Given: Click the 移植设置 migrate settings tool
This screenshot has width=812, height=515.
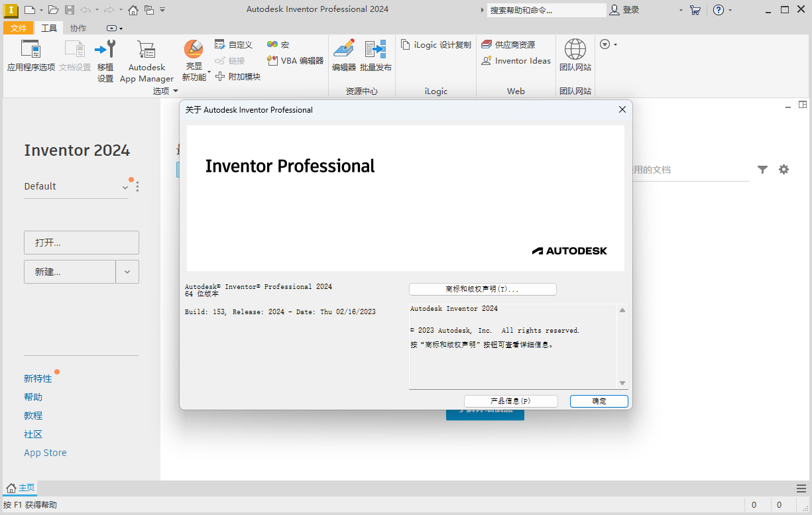Looking at the screenshot, I should [x=105, y=60].
